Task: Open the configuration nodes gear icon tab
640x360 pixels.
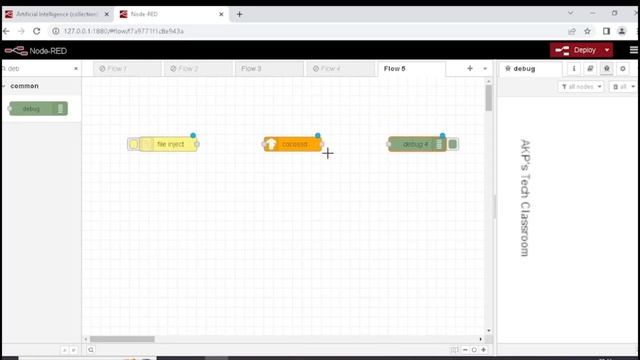Action: (x=623, y=69)
